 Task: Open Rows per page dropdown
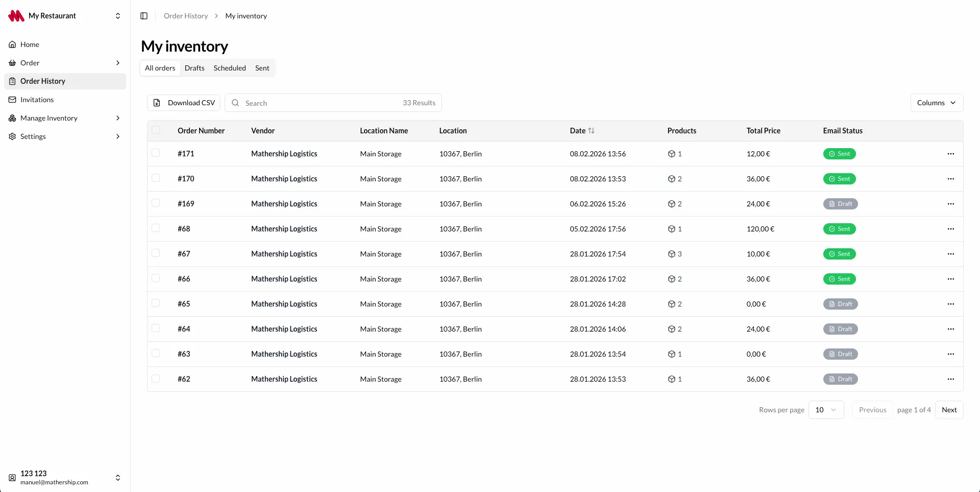[x=826, y=410]
